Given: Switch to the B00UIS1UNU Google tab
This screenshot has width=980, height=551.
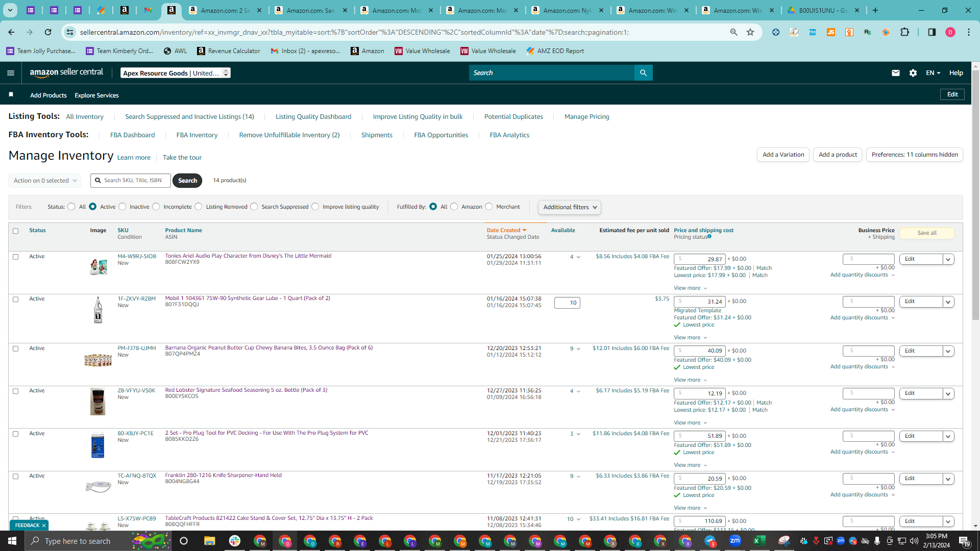Looking at the screenshot, I should (x=824, y=10).
